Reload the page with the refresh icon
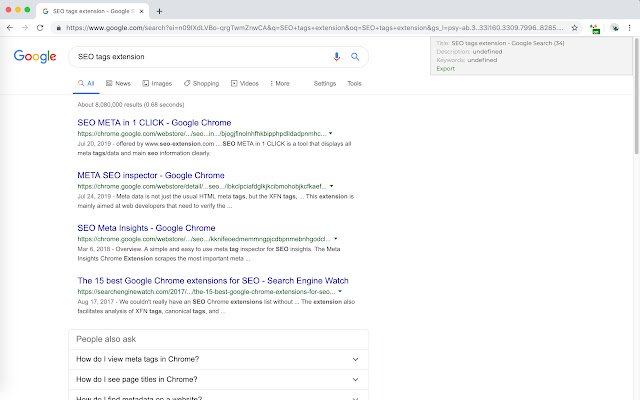Image resolution: width=640 pixels, height=400 pixels. point(40,28)
